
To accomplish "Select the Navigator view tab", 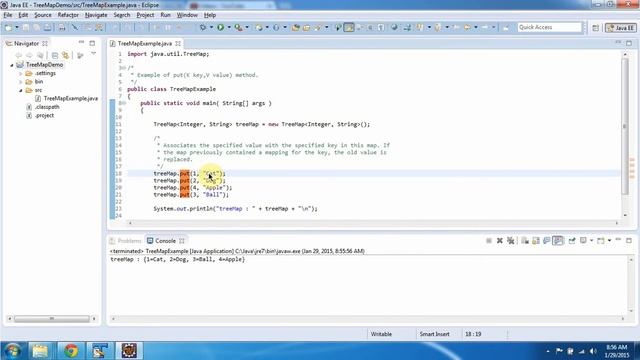I will click(26, 43).
